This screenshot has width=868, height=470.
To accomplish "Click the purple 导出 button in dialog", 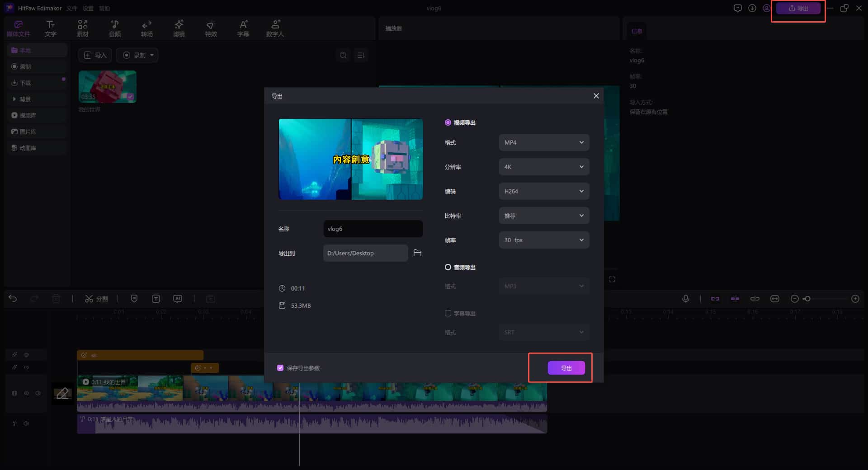I will click(x=566, y=368).
